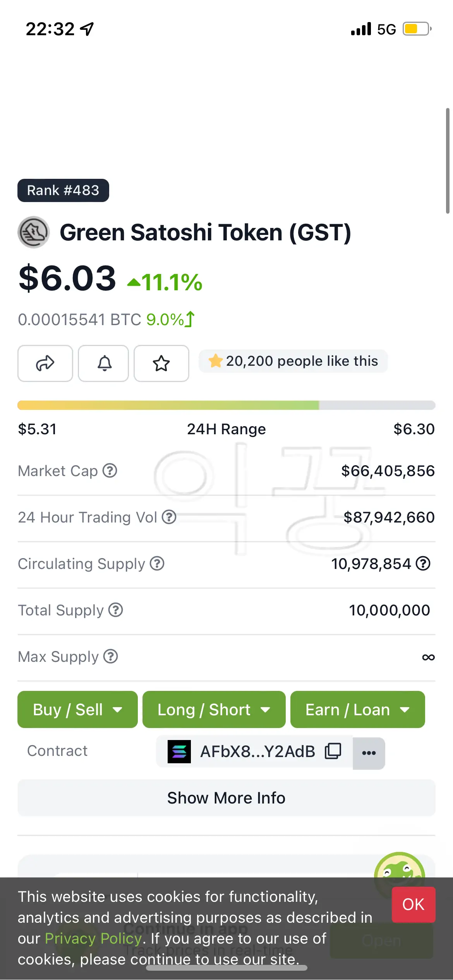453x980 pixels.
Task: Tap the 20,200 people like this badge
Action: click(293, 361)
